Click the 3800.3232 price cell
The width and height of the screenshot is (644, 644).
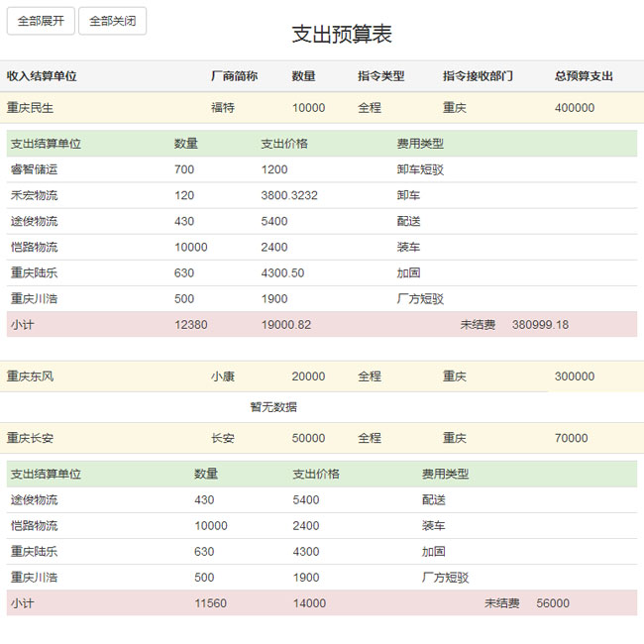point(289,195)
